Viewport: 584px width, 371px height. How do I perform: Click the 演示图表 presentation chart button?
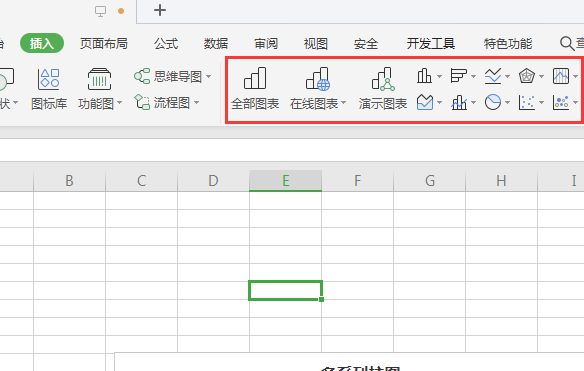(x=383, y=89)
